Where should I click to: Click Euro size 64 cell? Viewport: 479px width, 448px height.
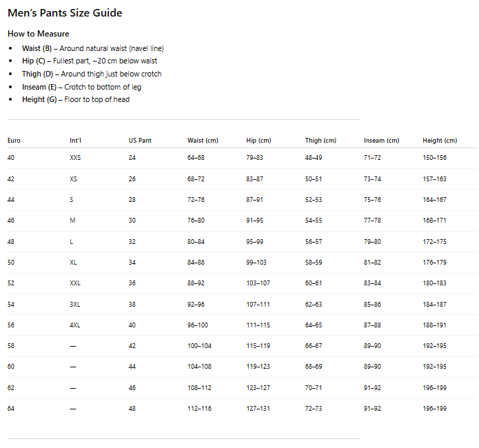[11, 409]
